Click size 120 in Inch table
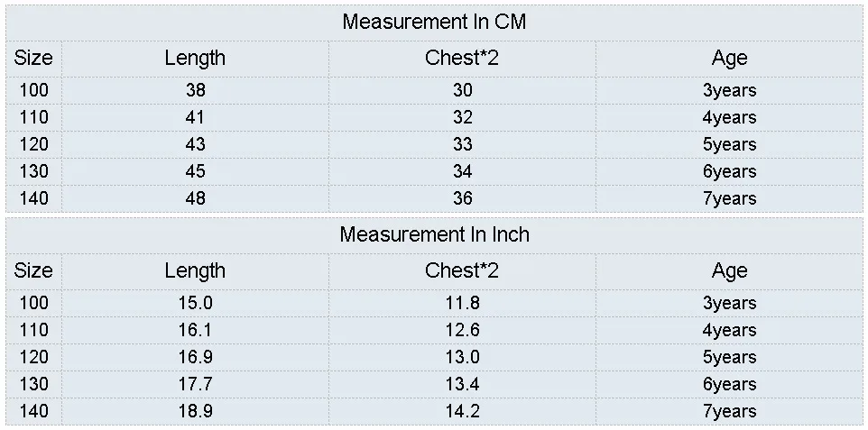Viewport: 868px width, 430px height. [x=33, y=358]
